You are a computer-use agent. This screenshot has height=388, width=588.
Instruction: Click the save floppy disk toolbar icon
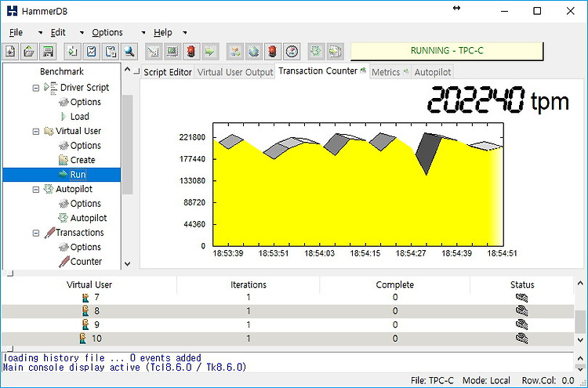click(48, 51)
